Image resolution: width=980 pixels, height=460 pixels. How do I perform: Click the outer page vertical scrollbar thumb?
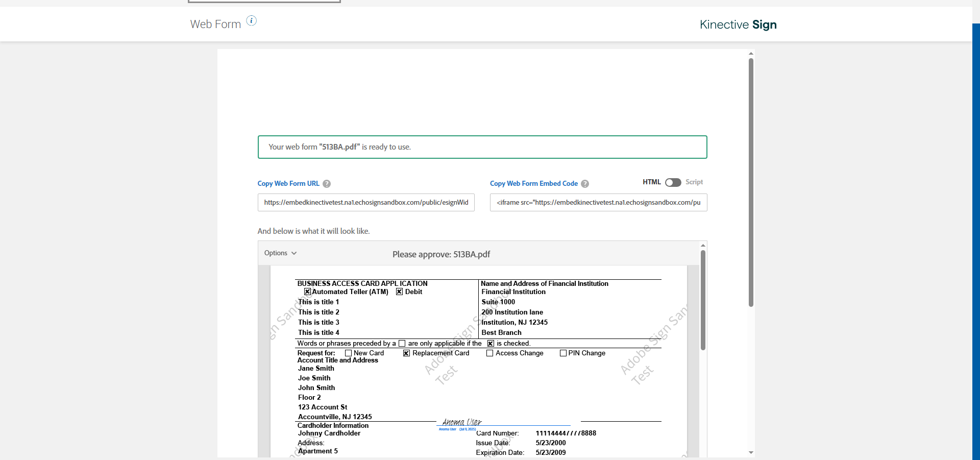tap(751, 182)
